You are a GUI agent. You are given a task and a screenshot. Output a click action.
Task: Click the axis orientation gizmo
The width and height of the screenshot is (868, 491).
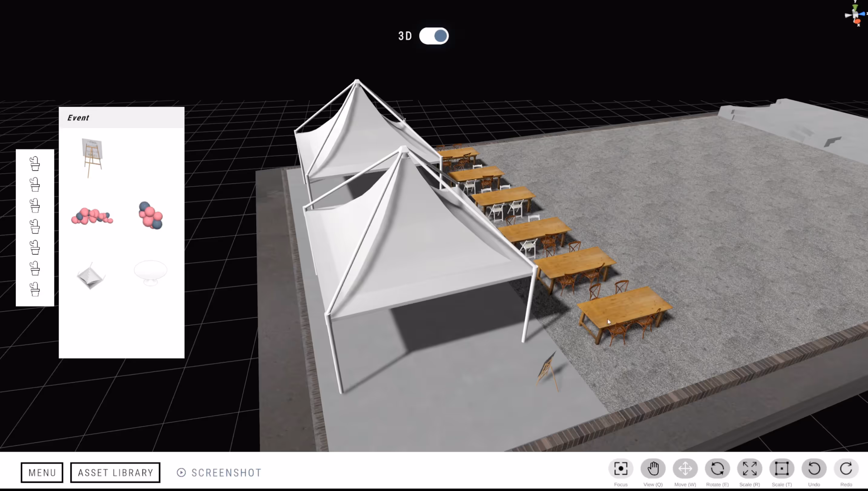pos(856,14)
